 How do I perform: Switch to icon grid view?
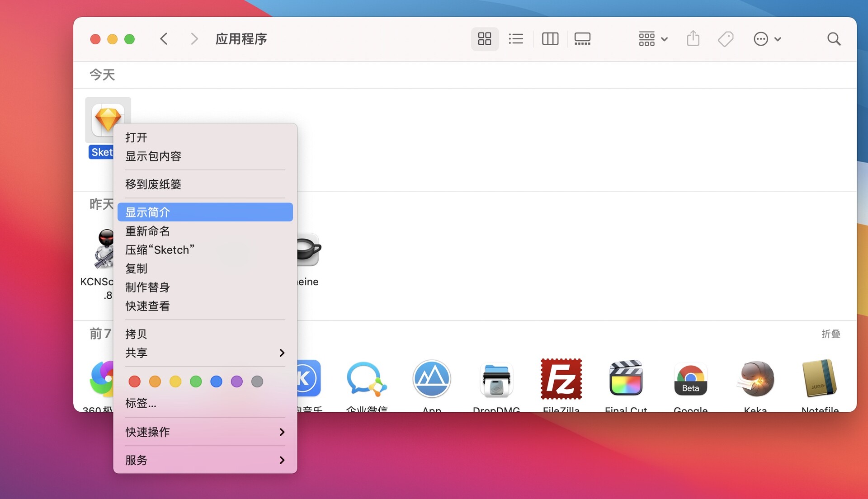[x=484, y=39]
